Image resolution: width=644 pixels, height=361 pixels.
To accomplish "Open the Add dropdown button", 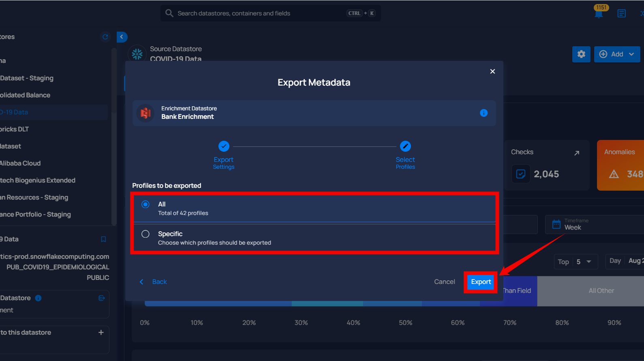I will coord(617,54).
